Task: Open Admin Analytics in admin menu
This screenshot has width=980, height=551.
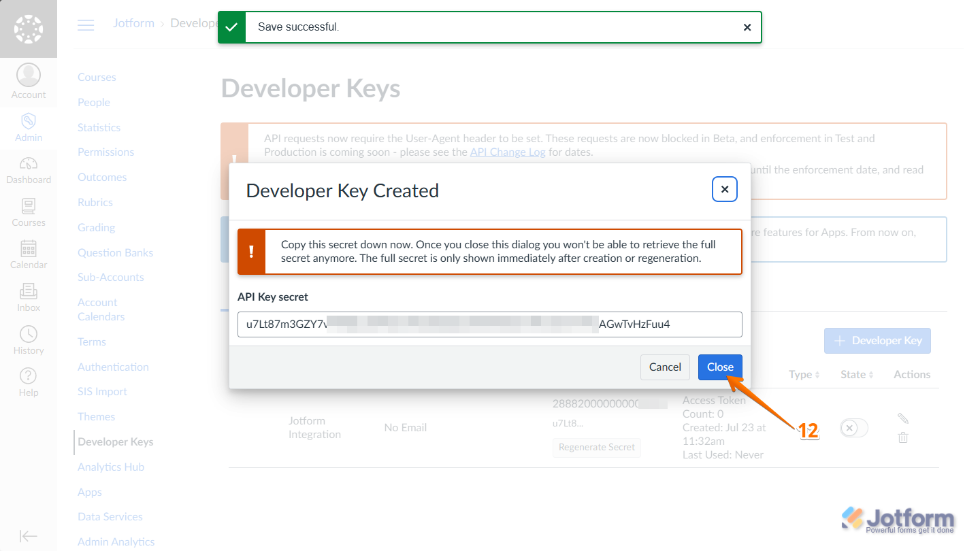Action: pos(116,542)
